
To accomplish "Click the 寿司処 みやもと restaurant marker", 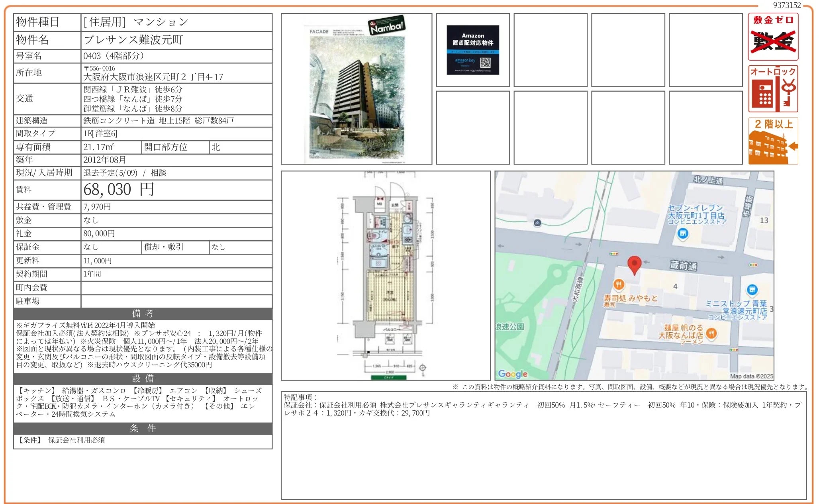I will click(618, 284).
